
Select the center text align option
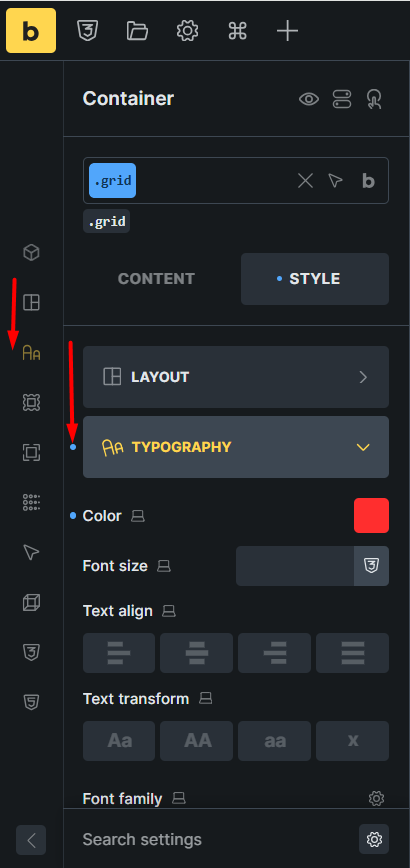point(196,653)
